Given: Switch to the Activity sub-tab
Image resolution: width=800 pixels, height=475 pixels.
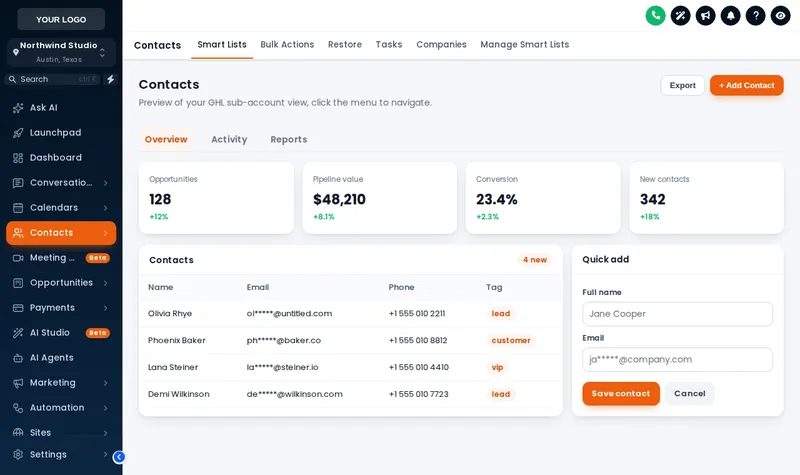Looking at the screenshot, I should [x=229, y=139].
